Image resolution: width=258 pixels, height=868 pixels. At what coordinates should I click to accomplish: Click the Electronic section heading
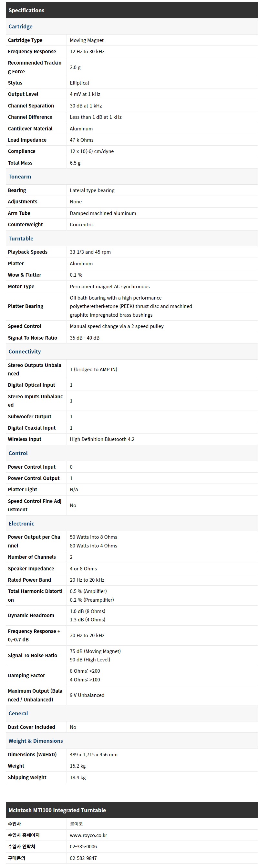click(21, 523)
